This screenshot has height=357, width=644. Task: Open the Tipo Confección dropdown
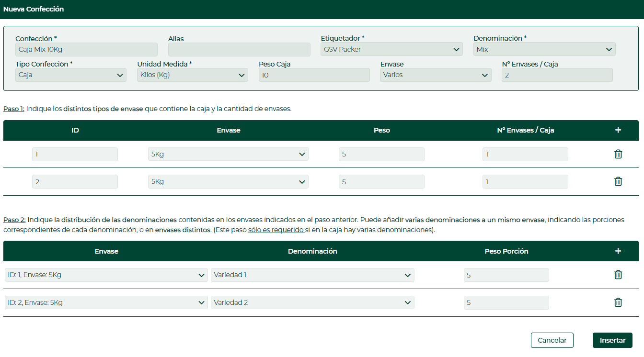coord(71,75)
